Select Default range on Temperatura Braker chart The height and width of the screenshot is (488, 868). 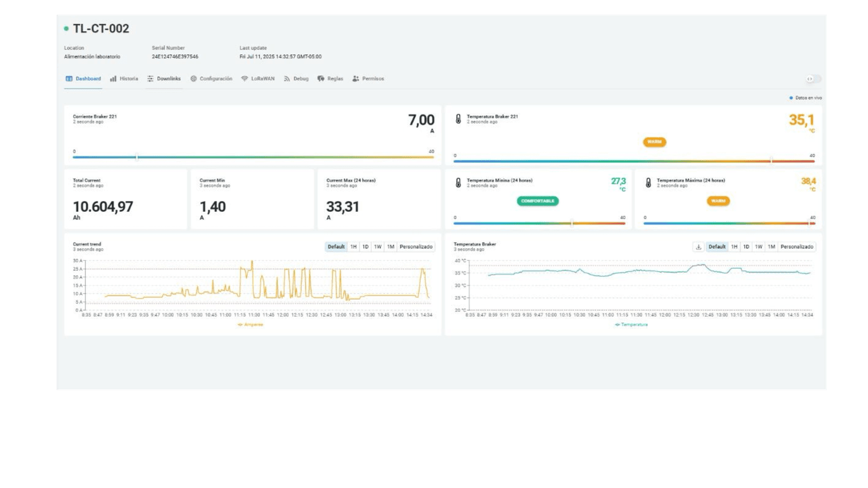click(x=717, y=247)
